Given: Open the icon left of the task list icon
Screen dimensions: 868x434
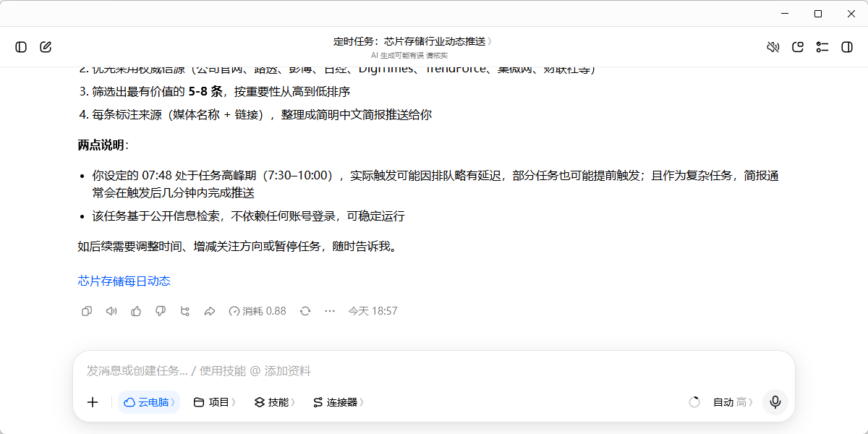Looking at the screenshot, I should tap(798, 47).
